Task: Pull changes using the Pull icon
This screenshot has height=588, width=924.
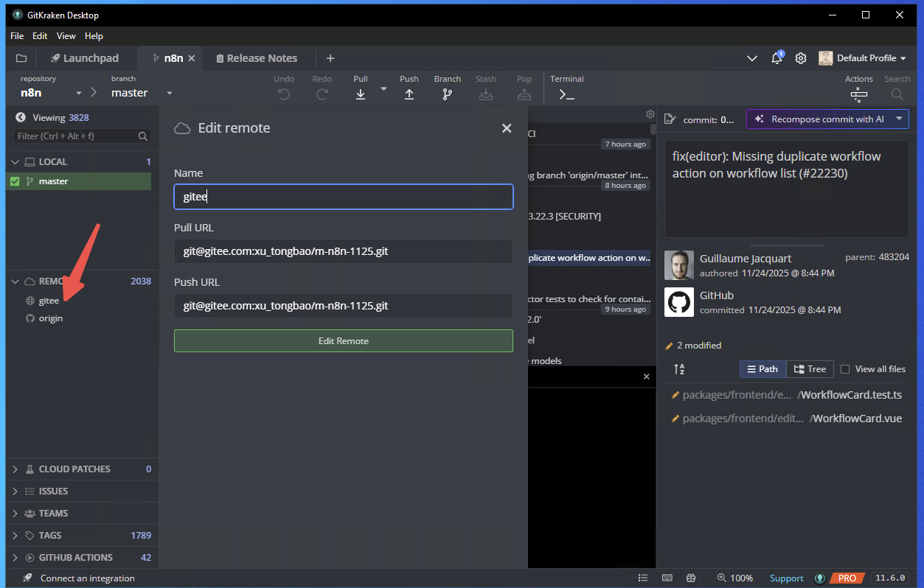Action: tap(361, 94)
